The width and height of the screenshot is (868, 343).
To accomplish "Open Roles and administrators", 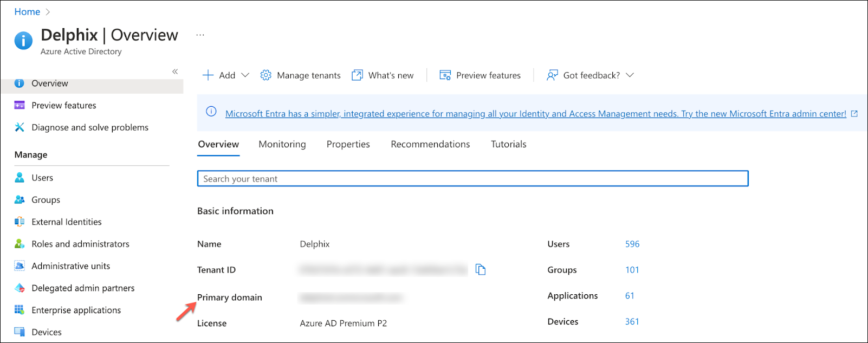I will coord(80,244).
